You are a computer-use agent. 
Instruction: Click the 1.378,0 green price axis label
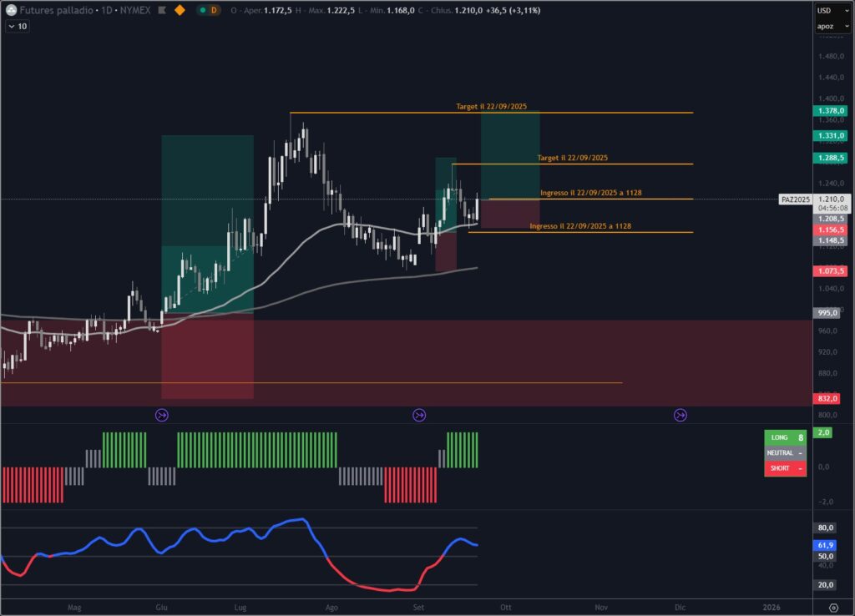(830, 111)
